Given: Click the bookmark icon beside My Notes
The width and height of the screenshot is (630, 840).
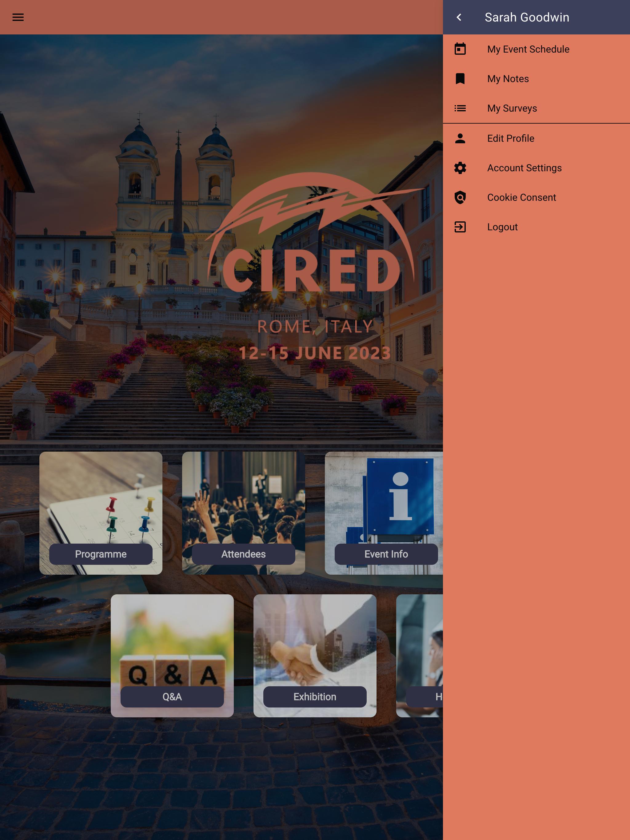Looking at the screenshot, I should tap(460, 79).
